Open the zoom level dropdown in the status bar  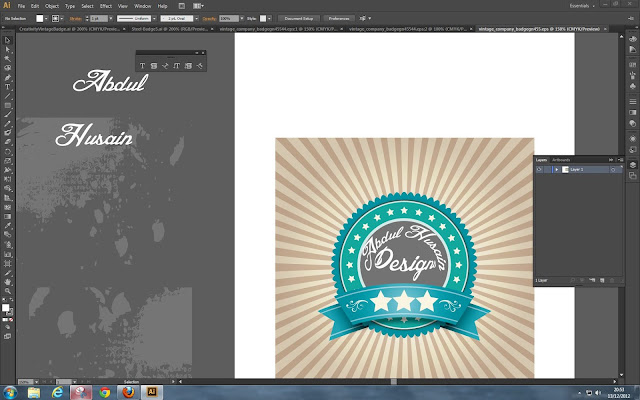tap(36, 382)
